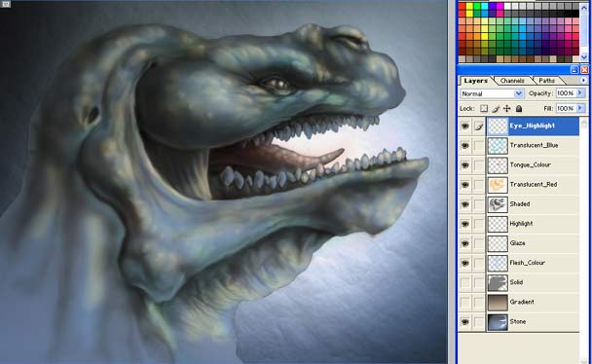The width and height of the screenshot is (592, 364).
Task: Pick the first red swatch in top row
Action: coord(462,6)
